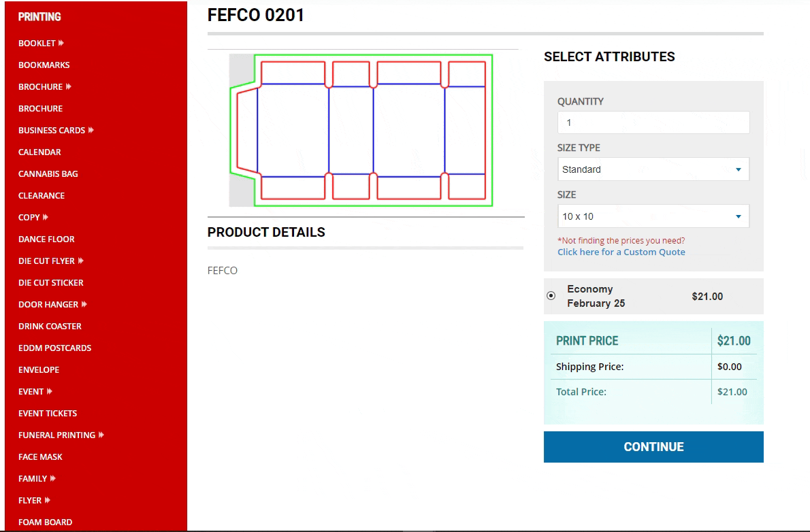The height and width of the screenshot is (532, 810).
Task: Click the FEFCO 0201 box template image
Action: [361, 130]
